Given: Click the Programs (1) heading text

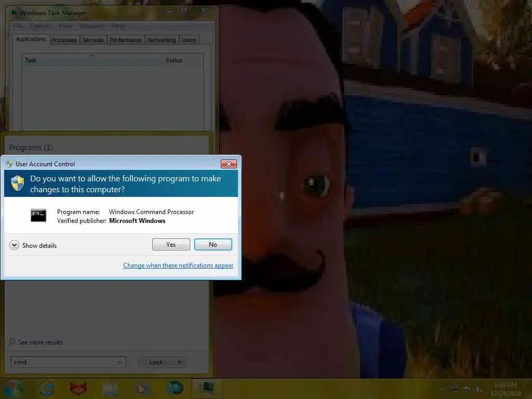Looking at the screenshot, I should (31, 147).
